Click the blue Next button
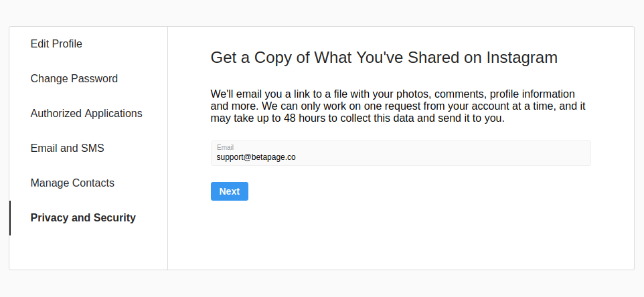Image resolution: width=644 pixels, height=297 pixels. tap(229, 191)
